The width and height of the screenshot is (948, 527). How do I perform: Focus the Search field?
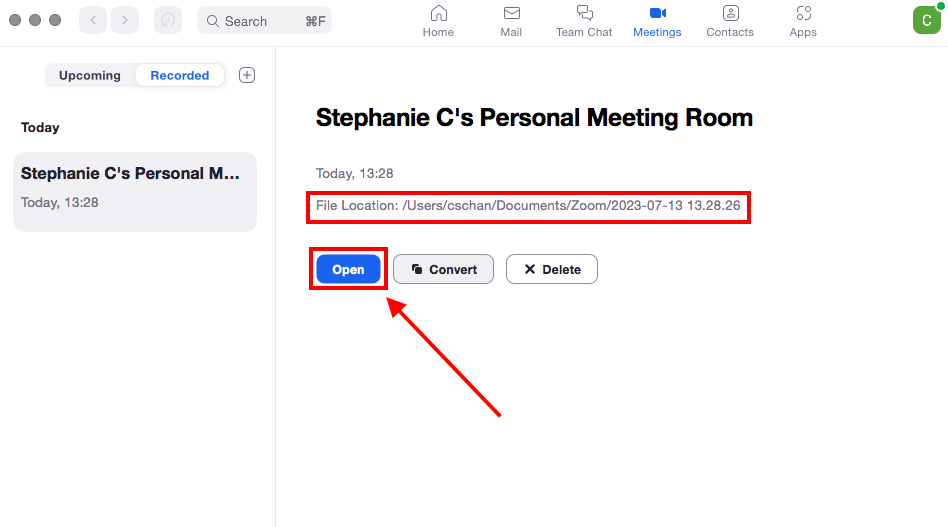pyautogui.click(x=264, y=21)
